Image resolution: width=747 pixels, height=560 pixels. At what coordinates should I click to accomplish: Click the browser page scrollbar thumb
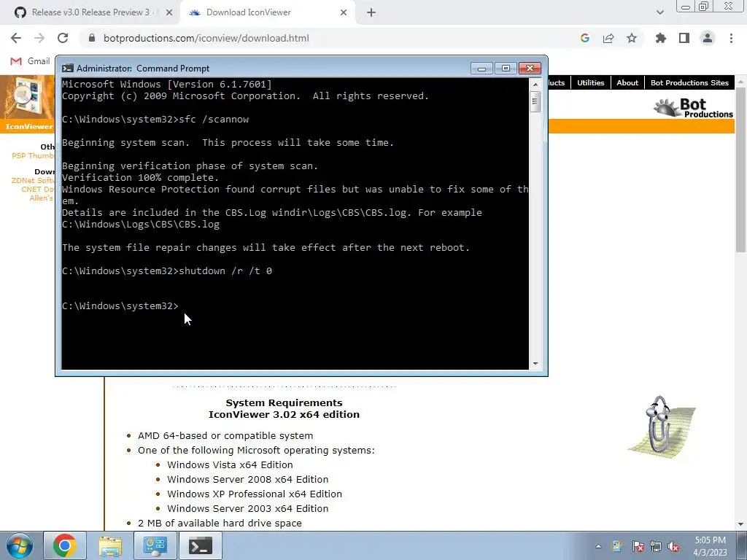click(741, 169)
